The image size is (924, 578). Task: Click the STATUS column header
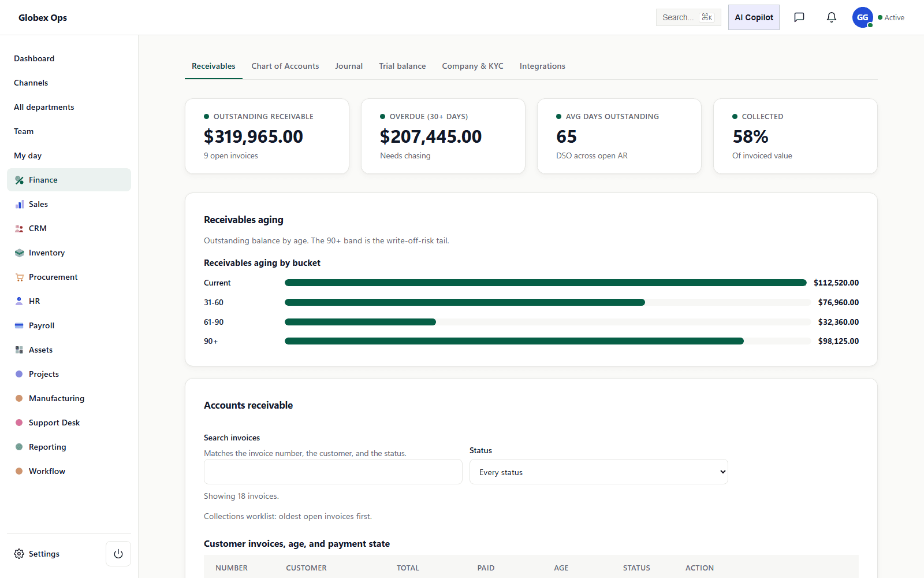coord(636,568)
